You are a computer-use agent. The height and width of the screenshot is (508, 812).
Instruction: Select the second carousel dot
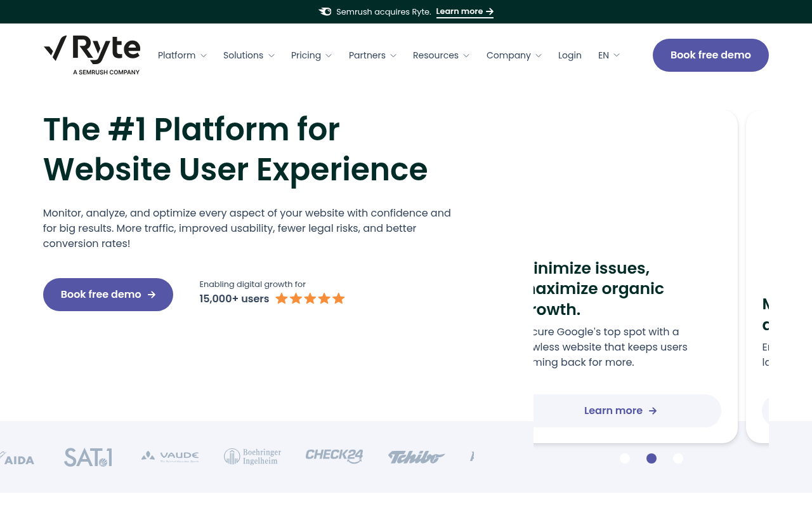[x=652, y=458]
